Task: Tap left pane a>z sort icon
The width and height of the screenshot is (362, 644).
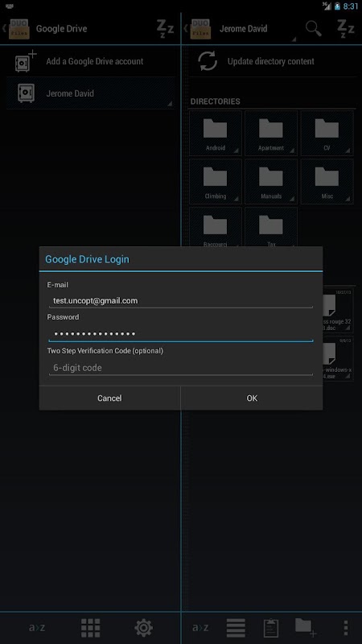Action: tap(37, 628)
